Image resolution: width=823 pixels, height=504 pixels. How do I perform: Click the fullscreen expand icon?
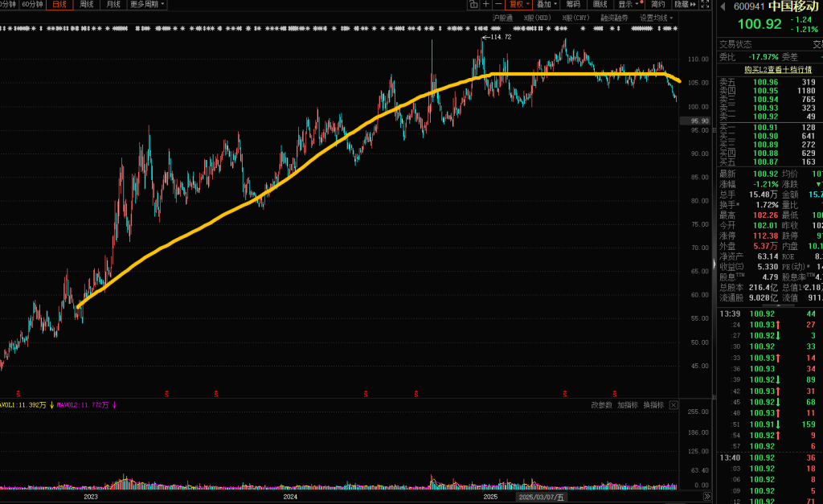coord(705,5)
